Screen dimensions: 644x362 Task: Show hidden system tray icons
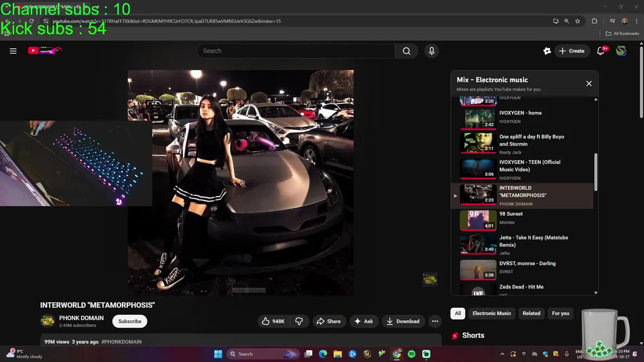502,354
